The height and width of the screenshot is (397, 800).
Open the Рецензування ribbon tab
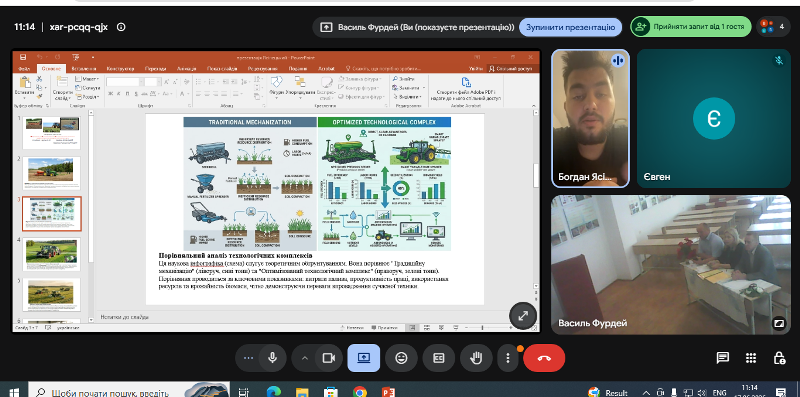[x=262, y=68]
